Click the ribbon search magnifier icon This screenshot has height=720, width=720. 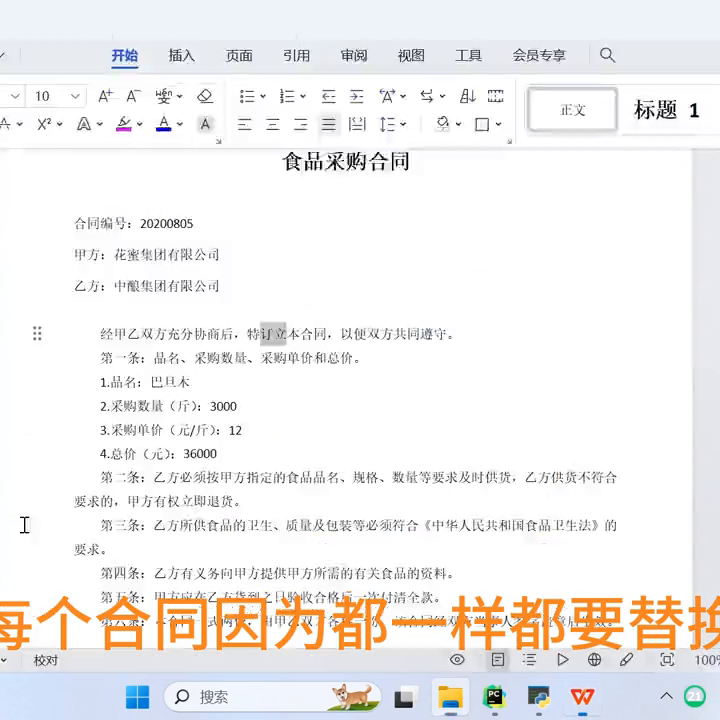pos(608,55)
